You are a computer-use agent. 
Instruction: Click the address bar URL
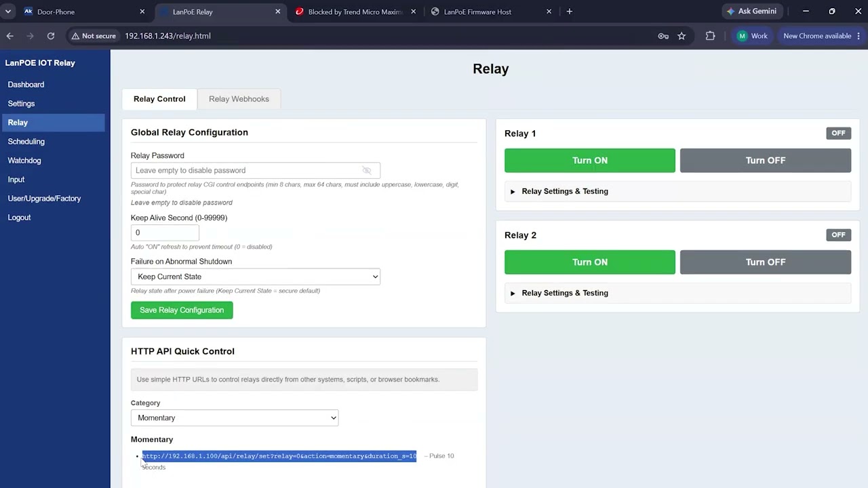click(167, 36)
